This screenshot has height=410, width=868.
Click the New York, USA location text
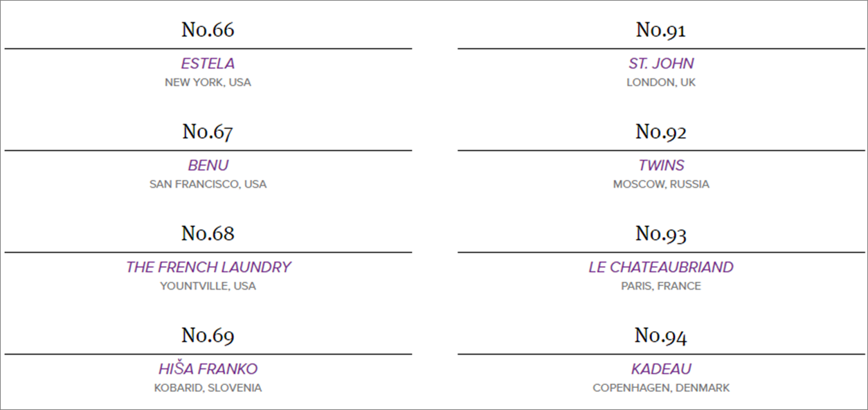tap(208, 82)
